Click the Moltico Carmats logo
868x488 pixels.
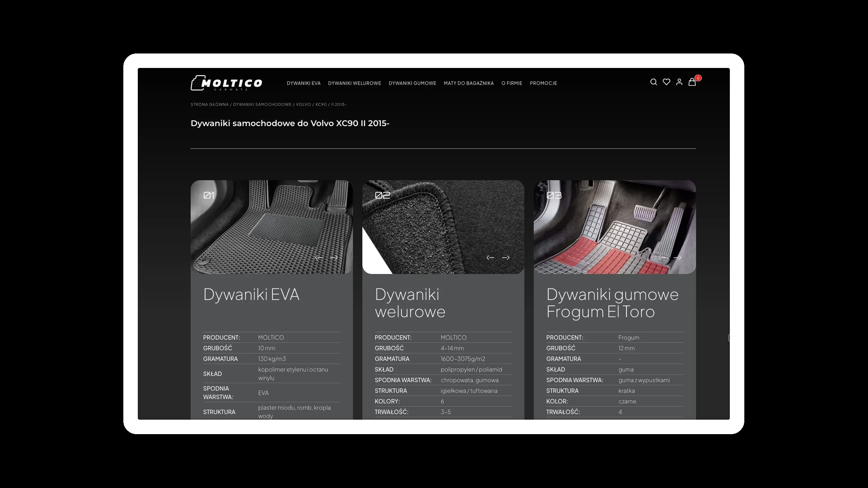(x=226, y=83)
